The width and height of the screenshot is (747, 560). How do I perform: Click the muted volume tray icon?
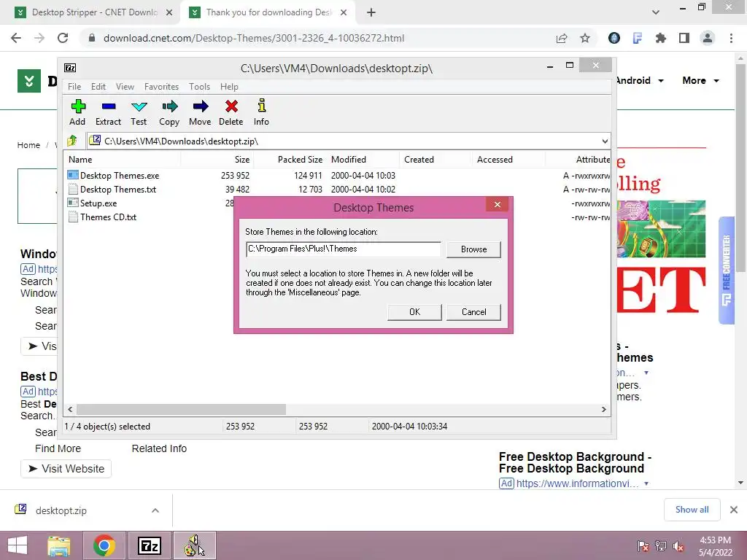(x=678, y=546)
